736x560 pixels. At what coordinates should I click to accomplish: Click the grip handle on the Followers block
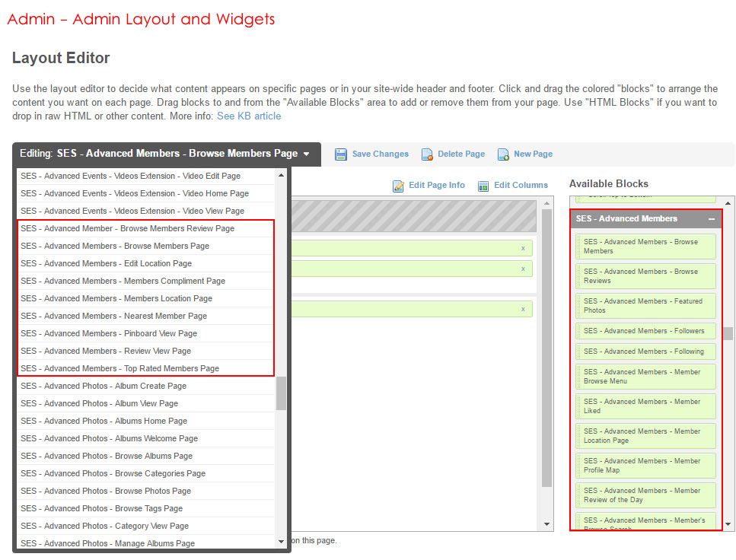579,331
